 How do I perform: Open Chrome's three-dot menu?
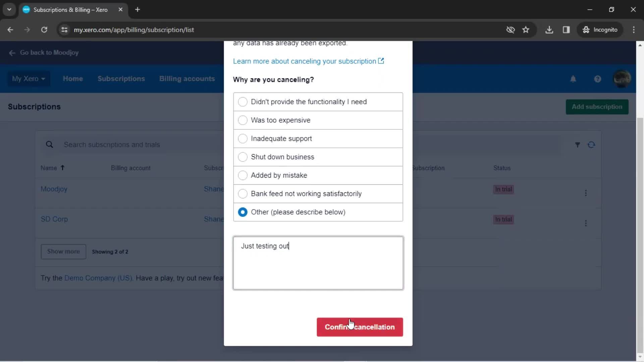coord(634,30)
